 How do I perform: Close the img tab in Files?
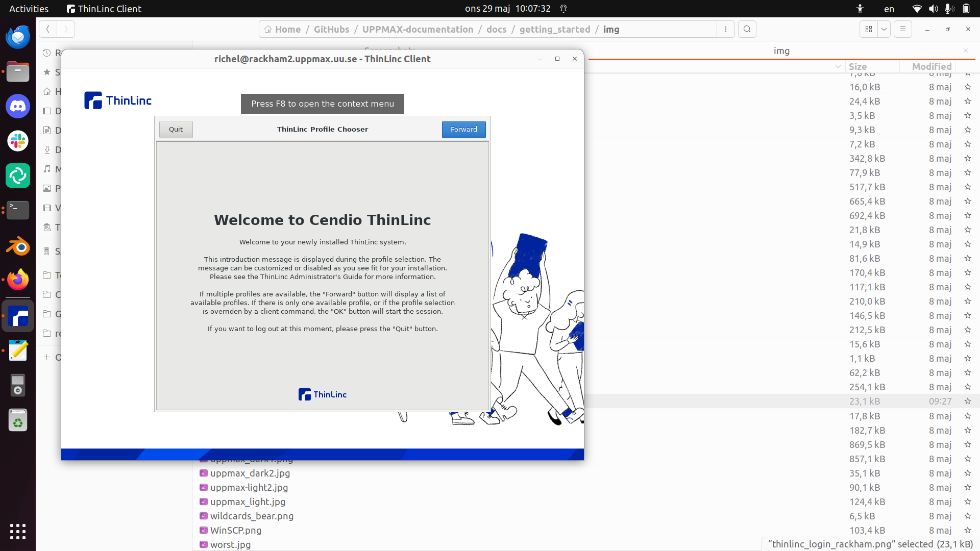pyautogui.click(x=966, y=51)
